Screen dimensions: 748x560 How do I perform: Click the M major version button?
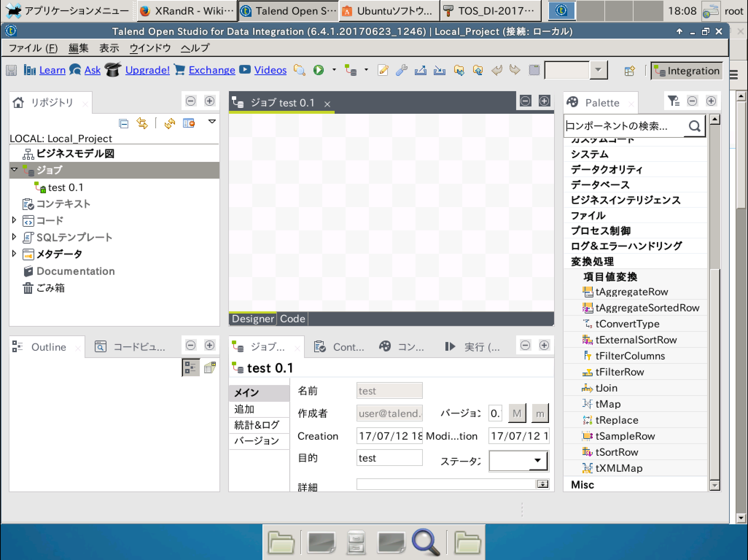(x=517, y=413)
